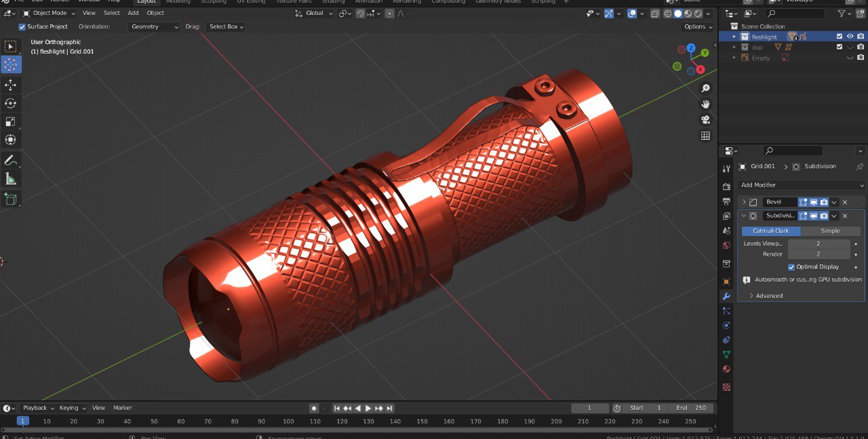Screen dimensions: 868x439
Task: Select Simple subdivision type
Action: [x=831, y=231]
